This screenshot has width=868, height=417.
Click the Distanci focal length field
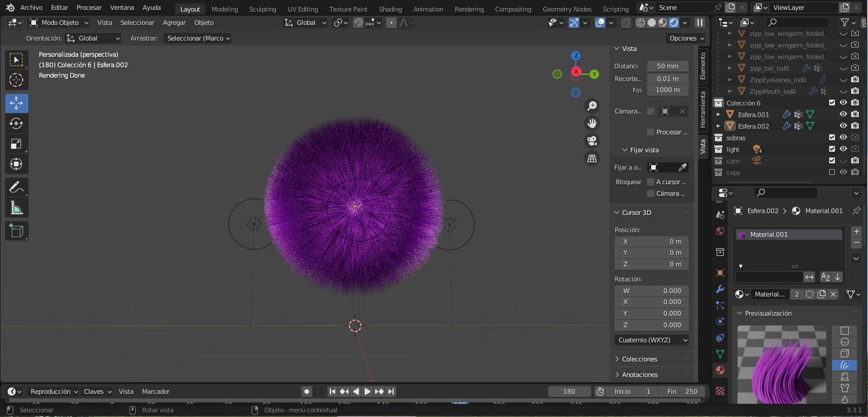(x=668, y=66)
